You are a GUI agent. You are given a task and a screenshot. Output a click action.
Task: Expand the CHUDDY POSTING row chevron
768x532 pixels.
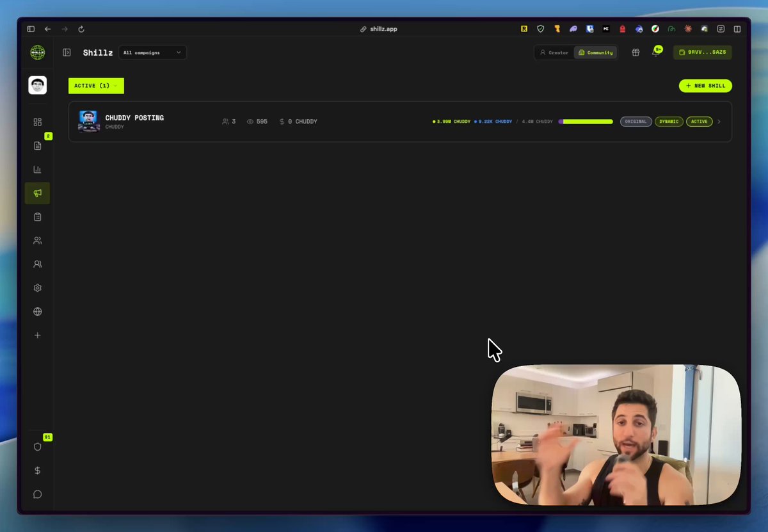[719, 122]
